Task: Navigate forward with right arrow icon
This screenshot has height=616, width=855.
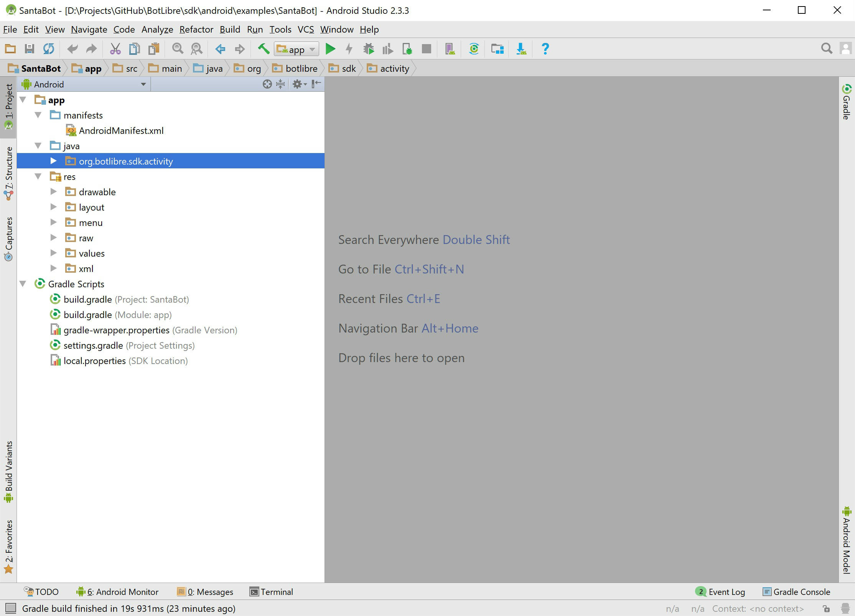Action: pos(240,49)
